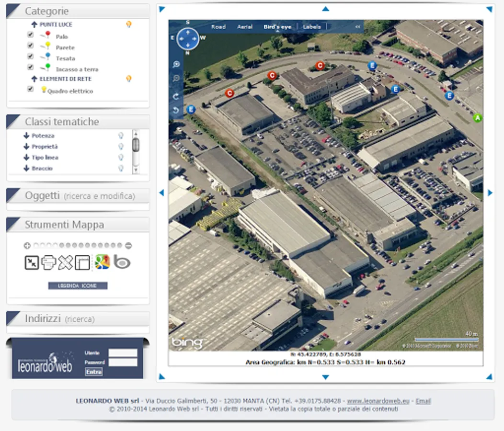Click the window layout icon in Strumenti Mappa
Screen dimensions: 504x431
click(82, 262)
